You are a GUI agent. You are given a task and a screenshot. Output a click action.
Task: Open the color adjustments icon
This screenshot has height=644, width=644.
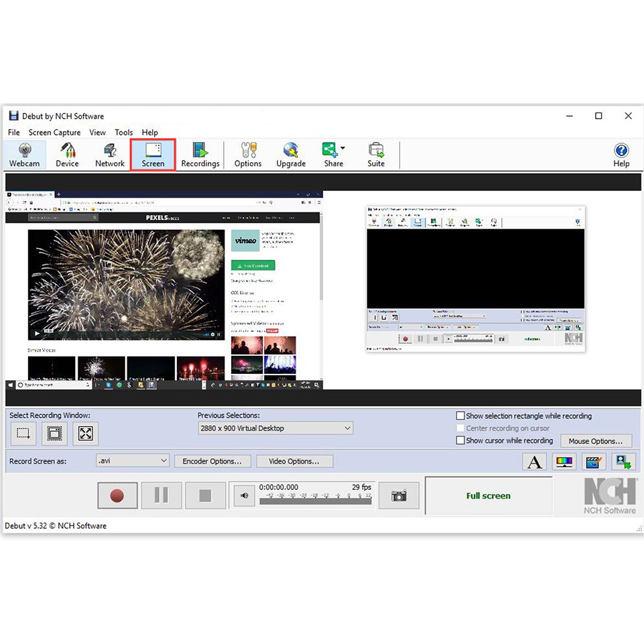click(564, 462)
